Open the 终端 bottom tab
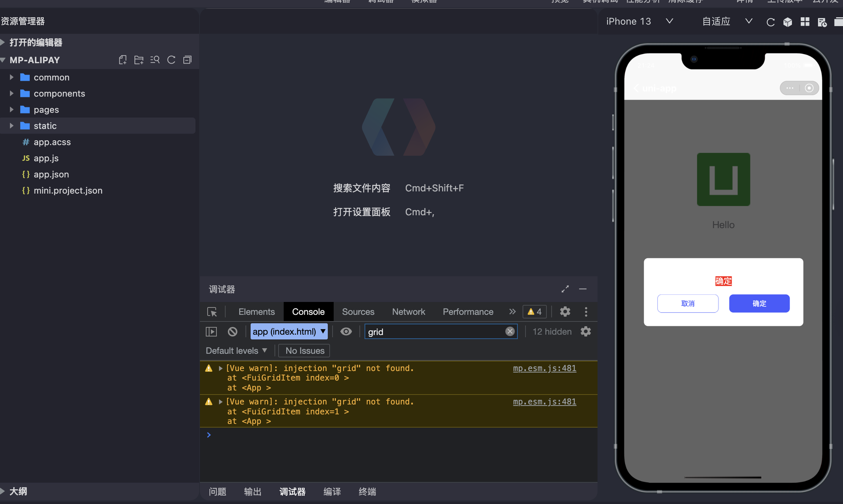 (367, 492)
